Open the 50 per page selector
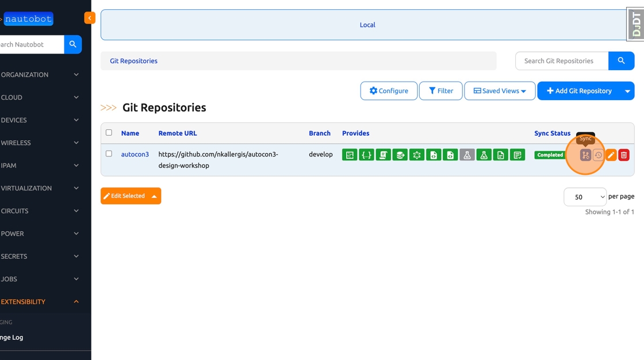644x360 pixels. tap(585, 197)
